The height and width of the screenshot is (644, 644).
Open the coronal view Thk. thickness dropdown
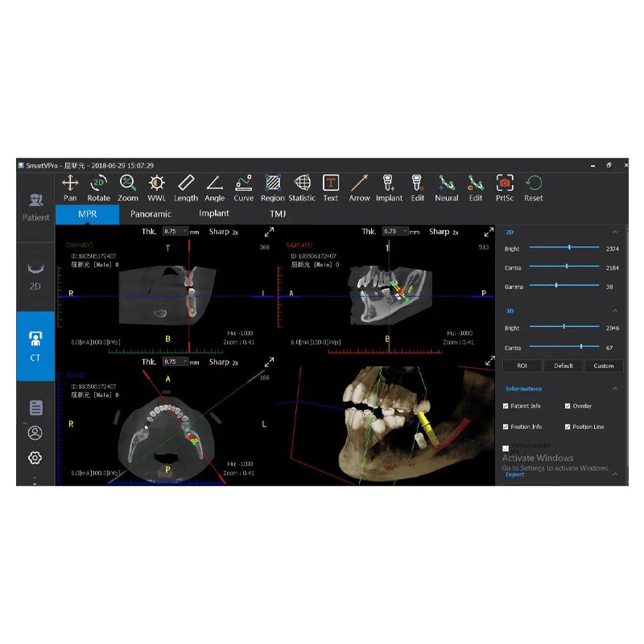click(175, 231)
